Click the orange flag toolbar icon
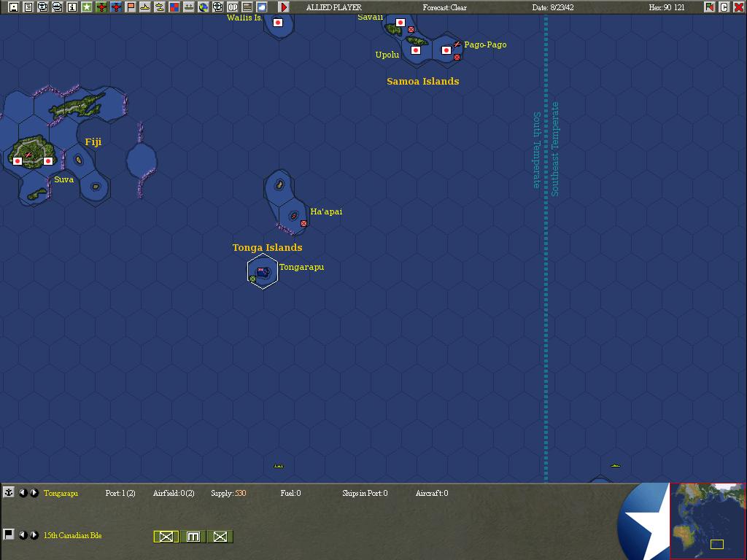The height and width of the screenshot is (560, 747). point(131,7)
